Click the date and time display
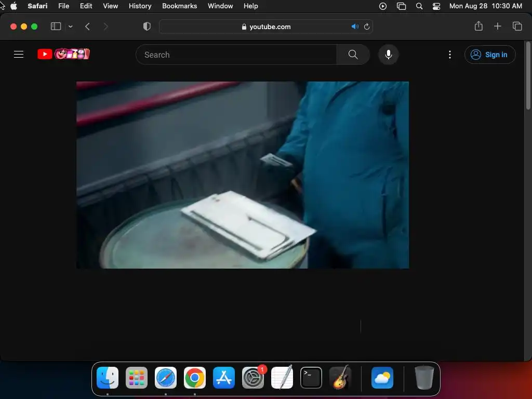 (486, 6)
